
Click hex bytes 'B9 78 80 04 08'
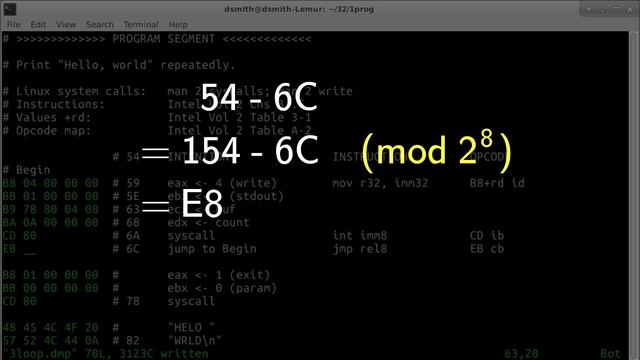click(x=50, y=209)
